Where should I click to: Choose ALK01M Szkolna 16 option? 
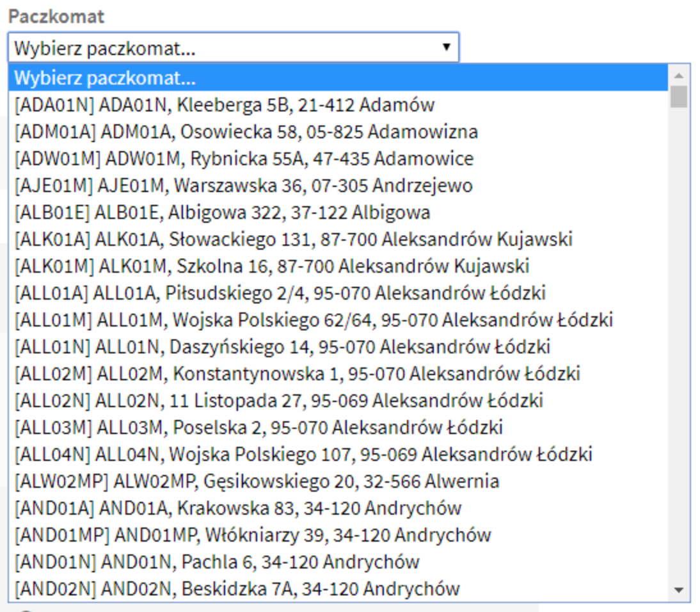click(271, 266)
